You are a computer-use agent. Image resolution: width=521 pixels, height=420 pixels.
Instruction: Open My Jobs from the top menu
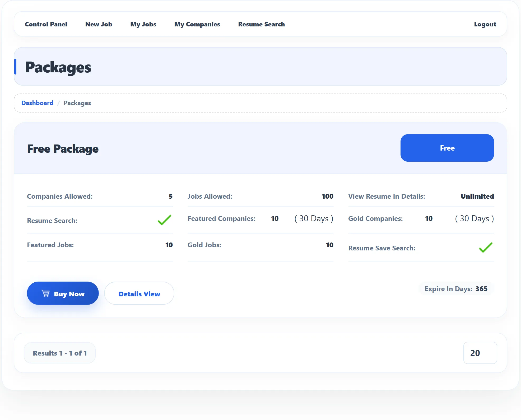tap(143, 24)
